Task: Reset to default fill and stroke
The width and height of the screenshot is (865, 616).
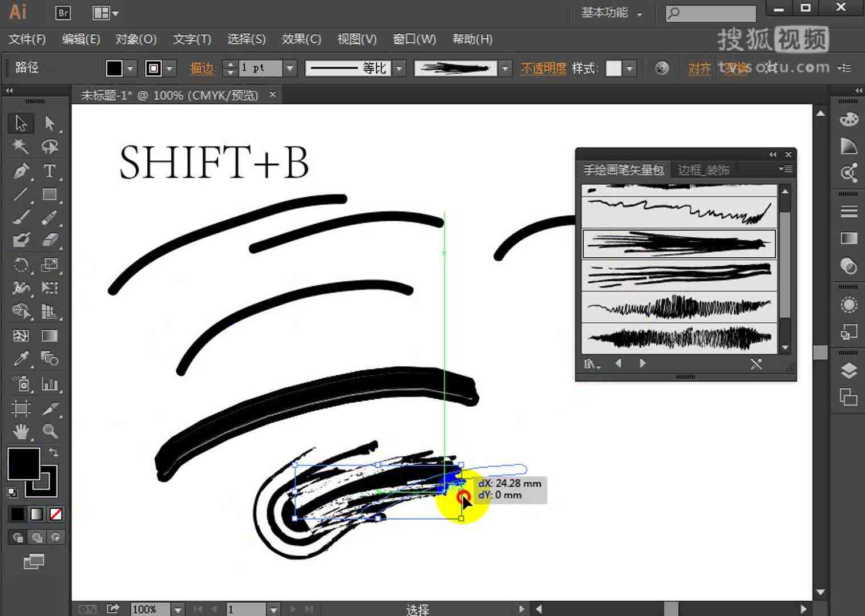Action: point(12,492)
